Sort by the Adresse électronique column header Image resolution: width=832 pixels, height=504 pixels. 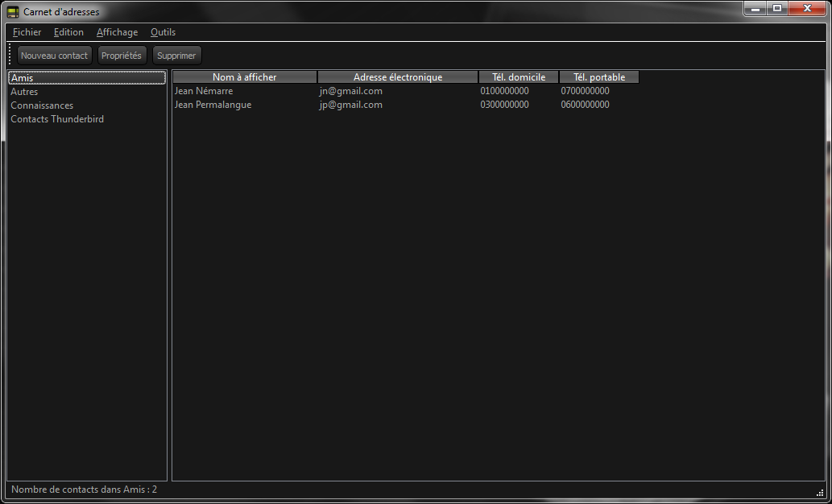tap(398, 77)
